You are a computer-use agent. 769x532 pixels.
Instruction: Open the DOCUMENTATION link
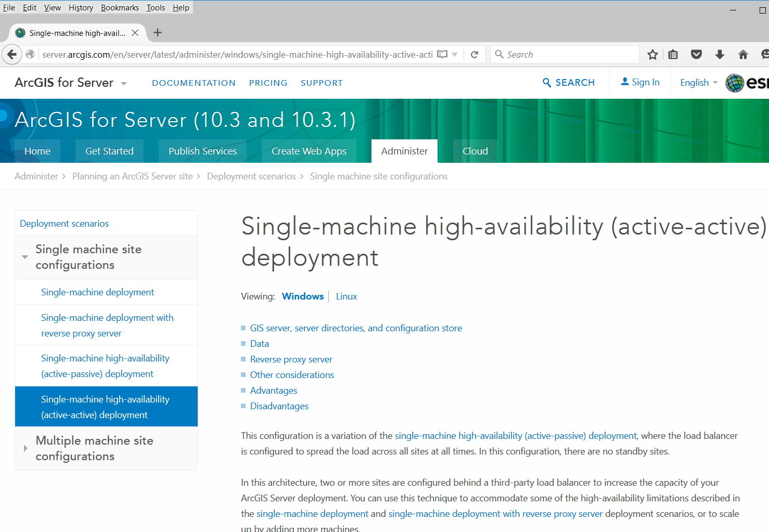[194, 83]
